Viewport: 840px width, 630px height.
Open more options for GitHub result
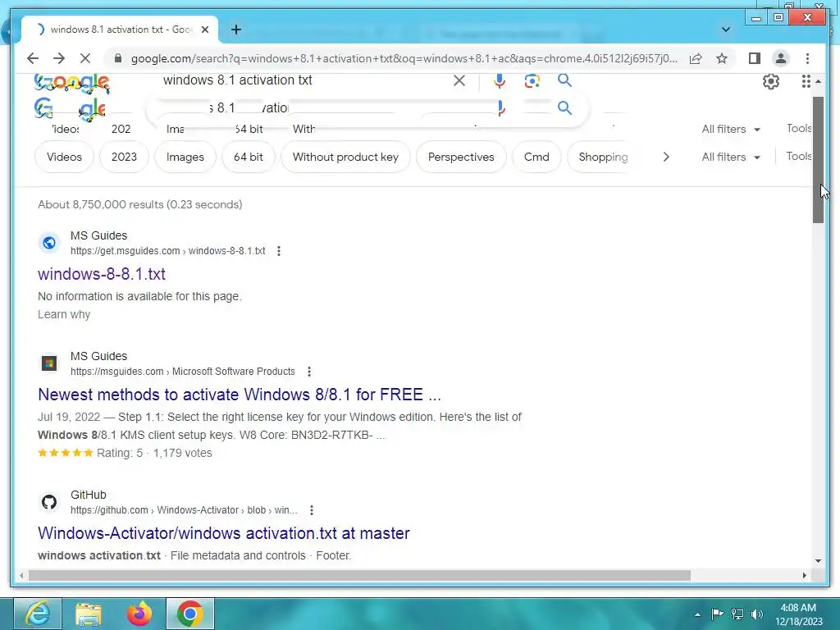tap(311, 510)
